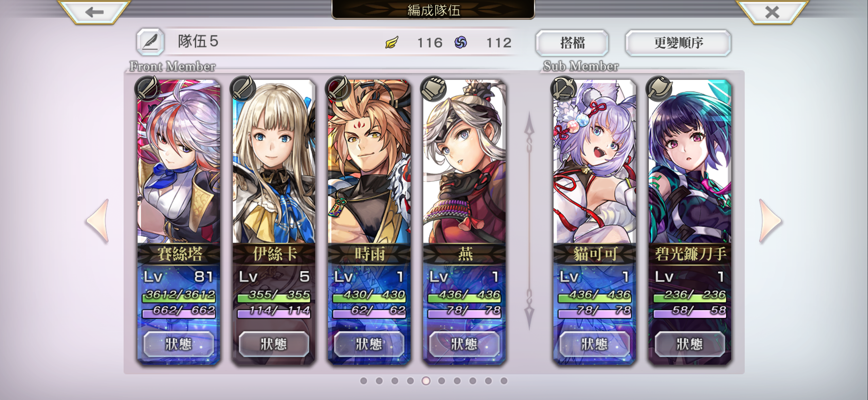Select the first team page dot
The width and height of the screenshot is (868, 400).
click(363, 381)
